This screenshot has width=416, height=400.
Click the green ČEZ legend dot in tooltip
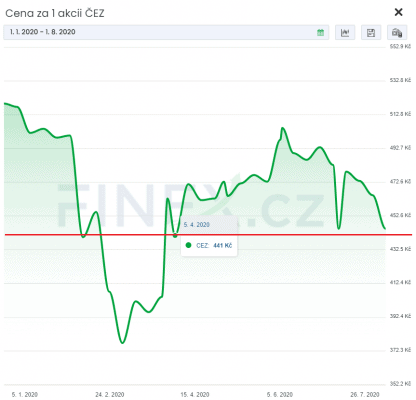(x=188, y=245)
